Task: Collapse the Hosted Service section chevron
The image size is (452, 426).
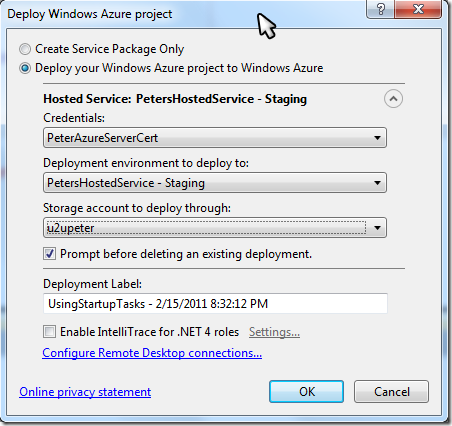Action: pyautogui.click(x=393, y=99)
